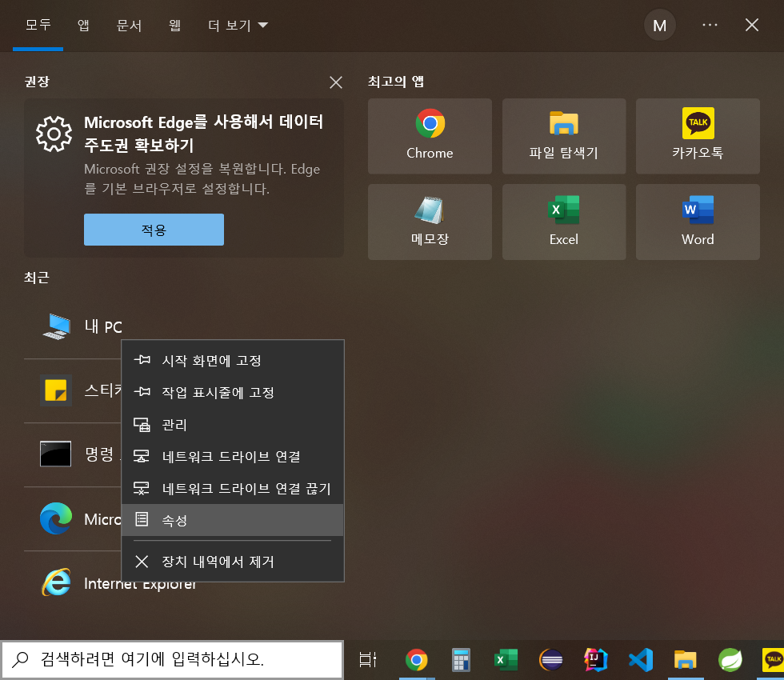Open 카카오톡 top app tile

click(698, 136)
